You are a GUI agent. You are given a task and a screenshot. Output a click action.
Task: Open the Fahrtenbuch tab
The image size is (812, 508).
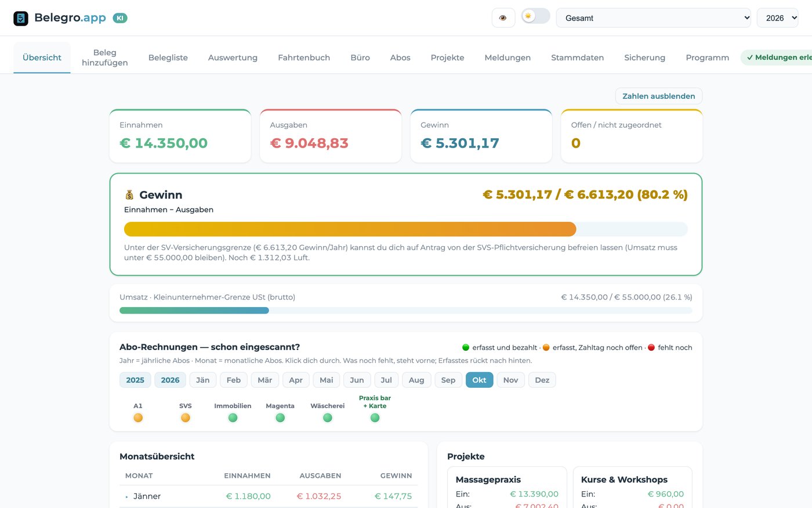pyautogui.click(x=304, y=57)
